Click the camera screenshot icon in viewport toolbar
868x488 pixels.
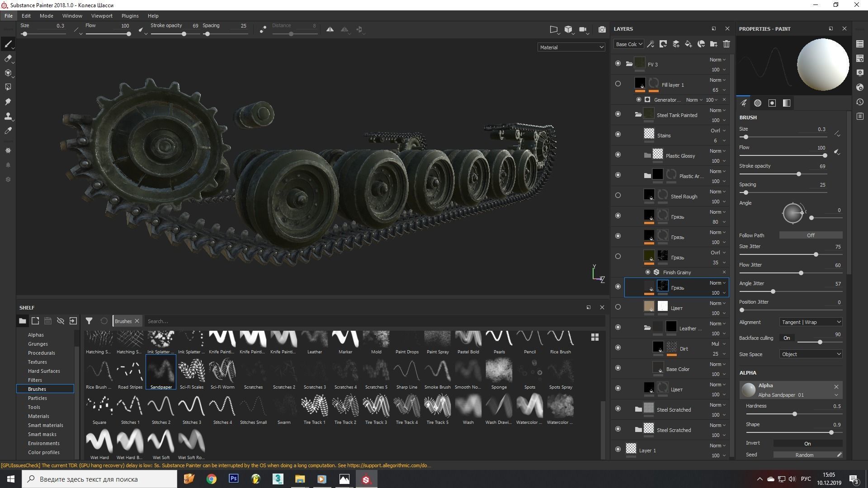point(602,29)
